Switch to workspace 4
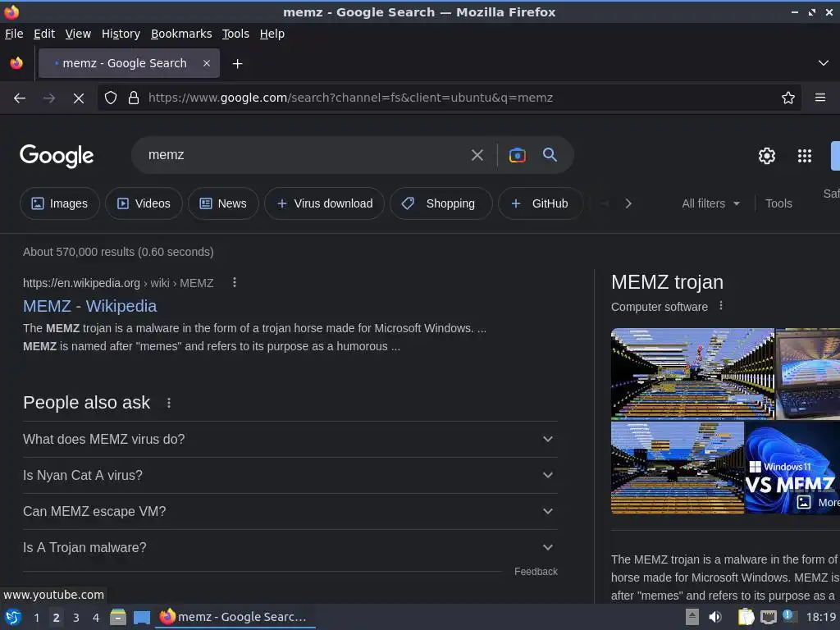The width and height of the screenshot is (840, 630). 96,618
